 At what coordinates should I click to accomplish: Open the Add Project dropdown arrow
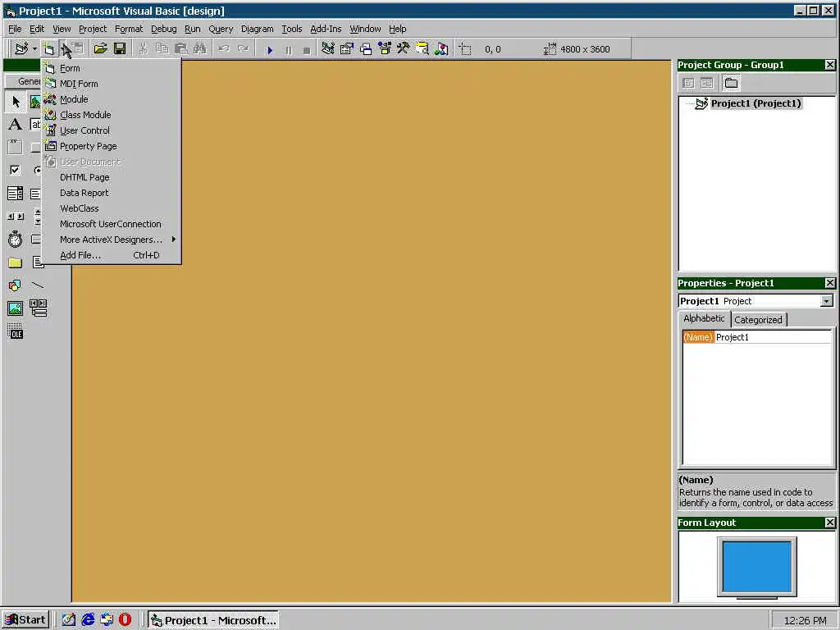point(34,48)
